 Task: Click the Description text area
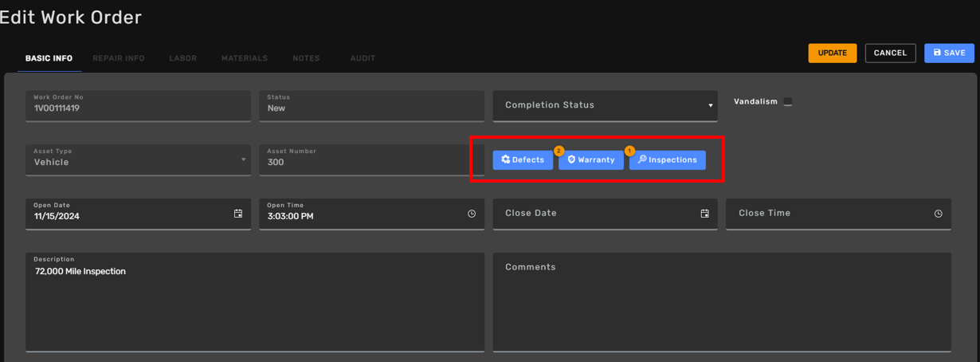point(255,302)
